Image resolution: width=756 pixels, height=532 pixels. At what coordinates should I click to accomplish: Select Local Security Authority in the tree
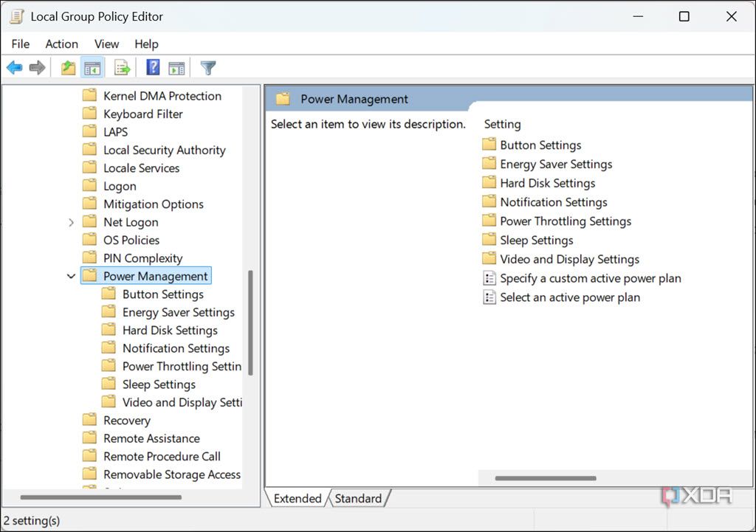click(x=165, y=150)
